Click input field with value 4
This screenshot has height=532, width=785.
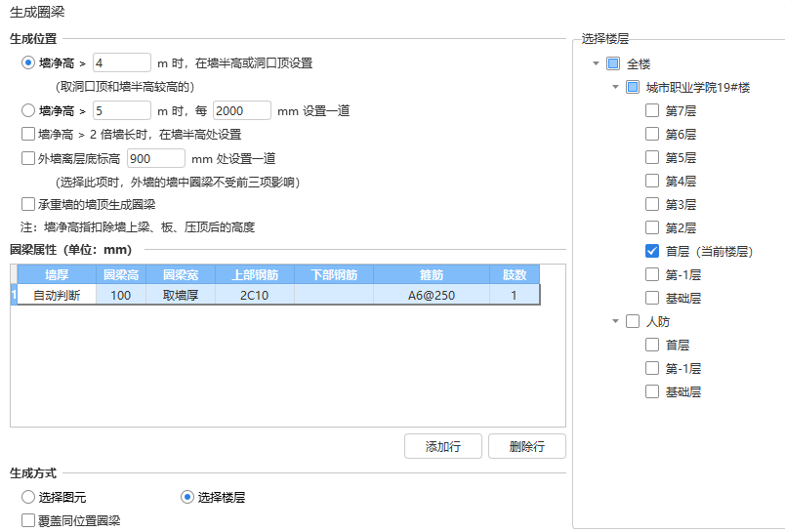coord(122,62)
